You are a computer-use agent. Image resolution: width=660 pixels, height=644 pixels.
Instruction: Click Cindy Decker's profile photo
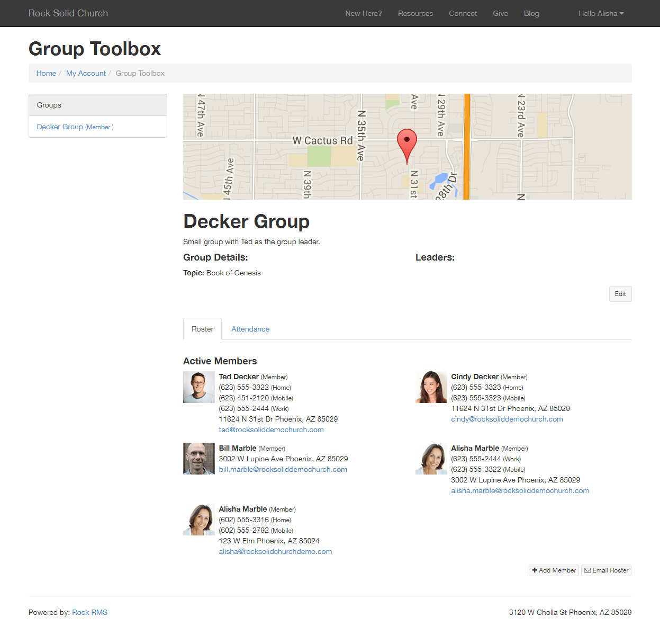click(431, 387)
